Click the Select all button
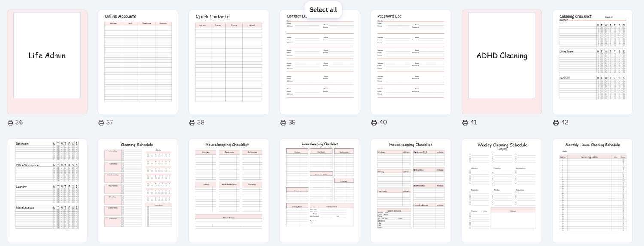Image resolution: width=644 pixels, height=246 pixels. tap(323, 10)
